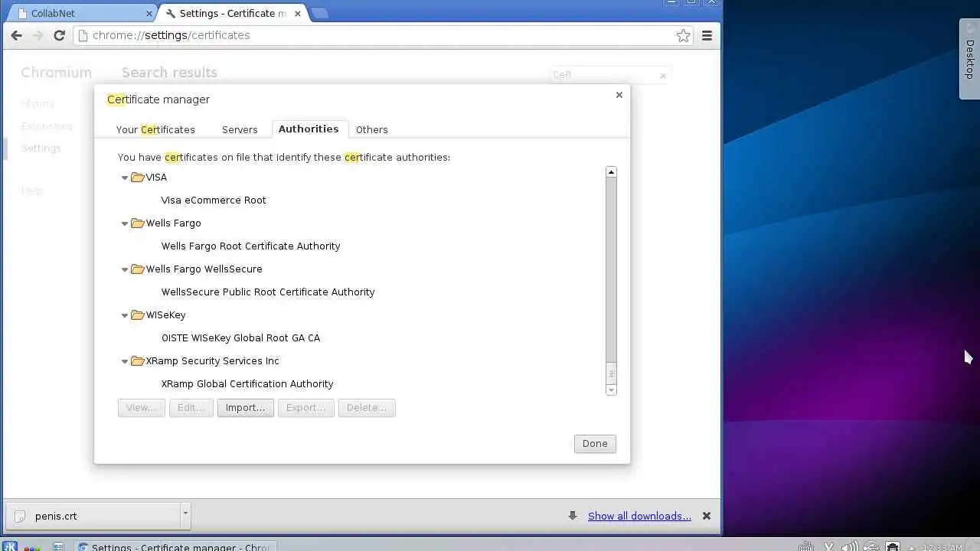Close the downloads bar
The width and height of the screenshot is (980, 551).
707,516
